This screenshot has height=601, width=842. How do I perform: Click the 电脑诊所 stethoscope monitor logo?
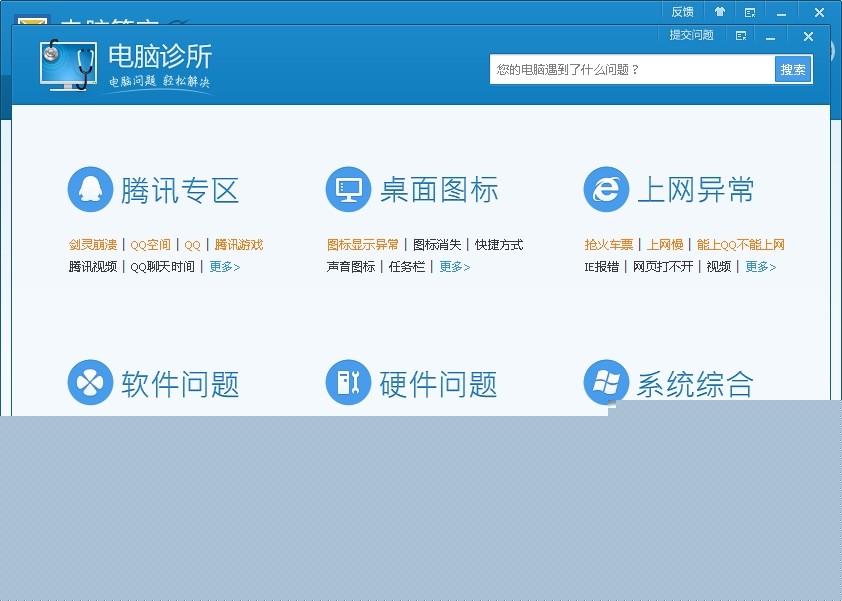point(69,64)
